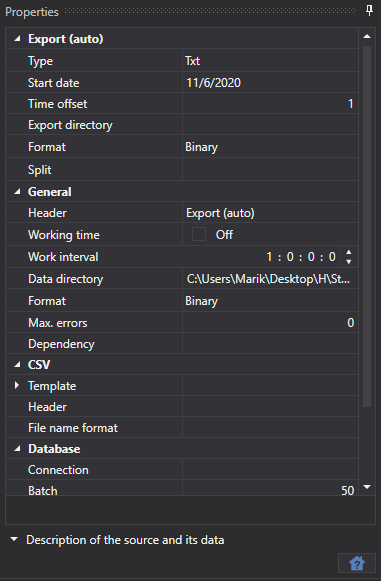381x581 pixels.
Task: Click the vertical scrollbar thumb
Action: [367, 226]
